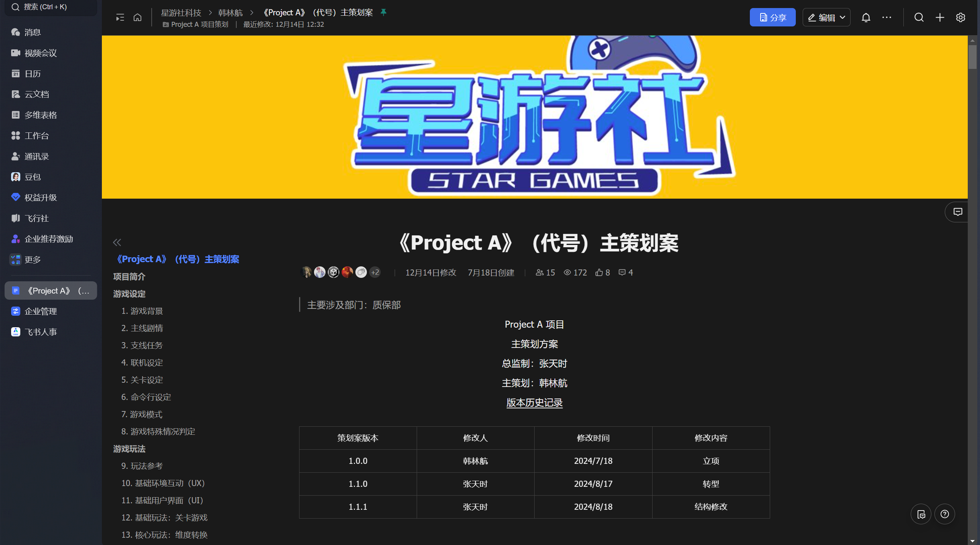Click the notification bell icon

pyautogui.click(x=866, y=18)
